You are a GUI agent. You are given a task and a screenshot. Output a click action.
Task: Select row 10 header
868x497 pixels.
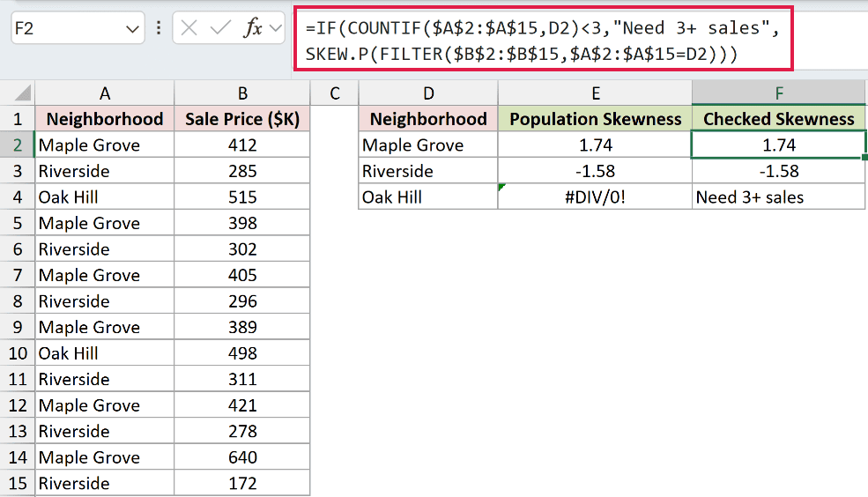(x=17, y=353)
